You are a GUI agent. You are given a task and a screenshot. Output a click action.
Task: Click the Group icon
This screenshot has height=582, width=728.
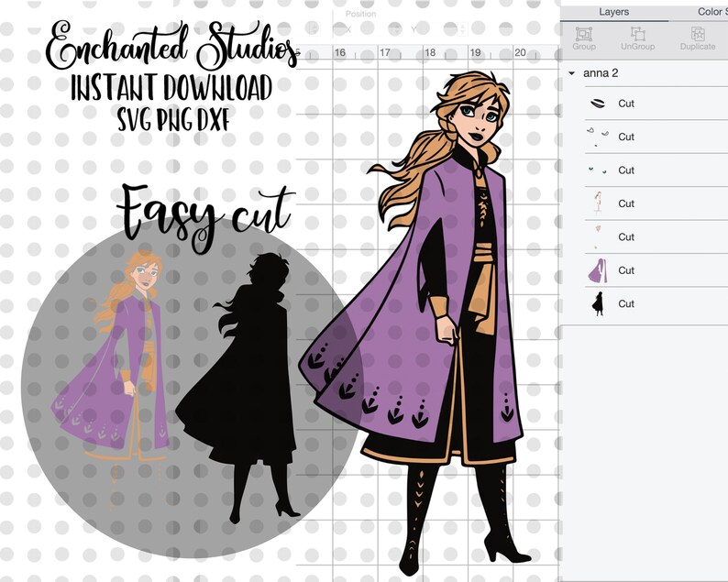pyautogui.click(x=584, y=38)
